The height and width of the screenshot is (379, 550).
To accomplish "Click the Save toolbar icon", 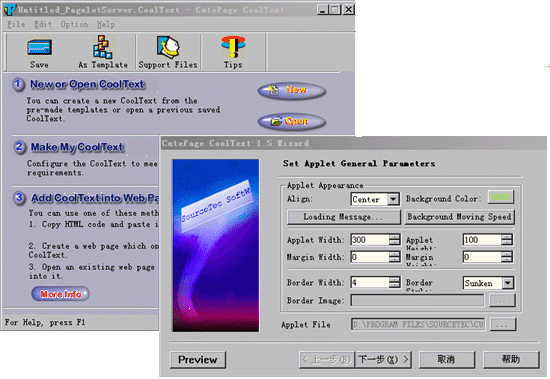I will pyautogui.click(x=39, y=48).
